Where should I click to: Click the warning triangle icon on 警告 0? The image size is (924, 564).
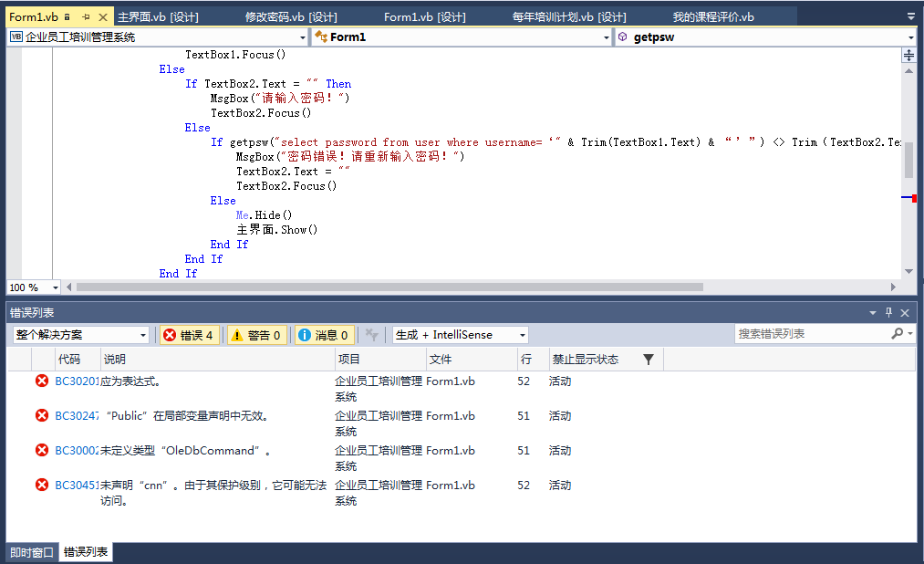coord(237,335)
